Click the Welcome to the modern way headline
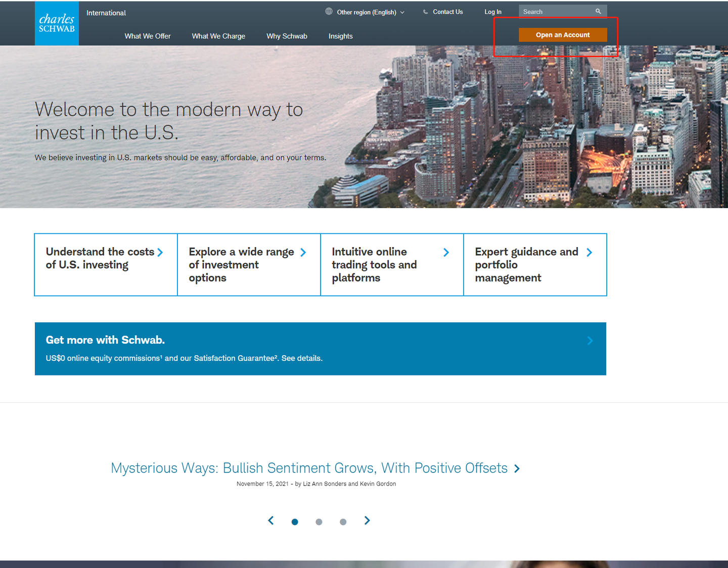The height and width of the screenshot is (568, 728). 169,121
